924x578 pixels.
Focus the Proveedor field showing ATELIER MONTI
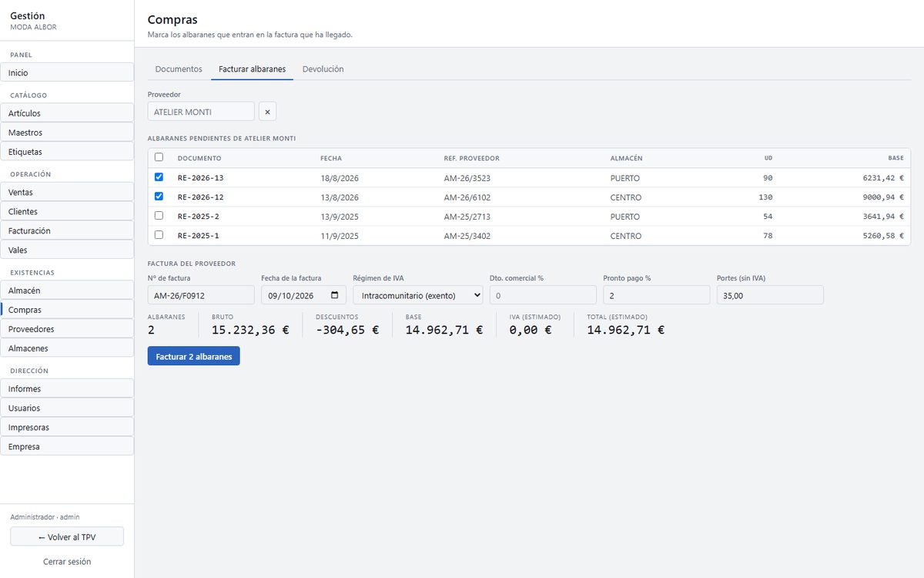tap(201, 112)
